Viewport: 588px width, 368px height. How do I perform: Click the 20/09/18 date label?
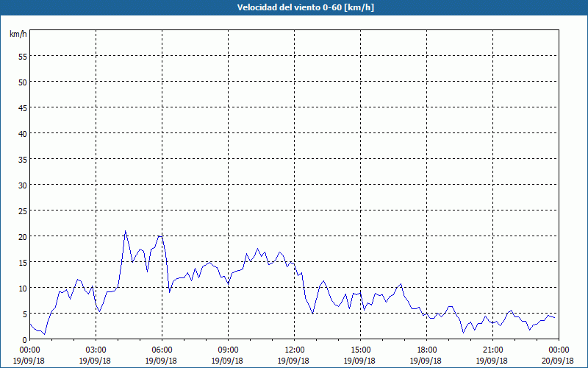(x=558, y=361)
